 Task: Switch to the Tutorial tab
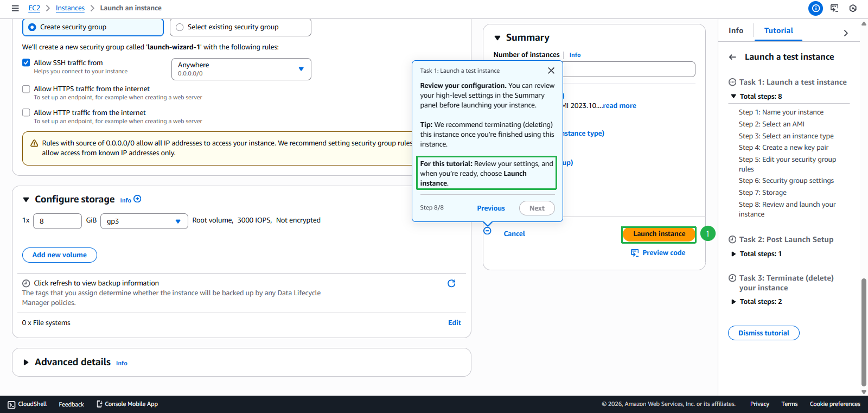point(778,31)
